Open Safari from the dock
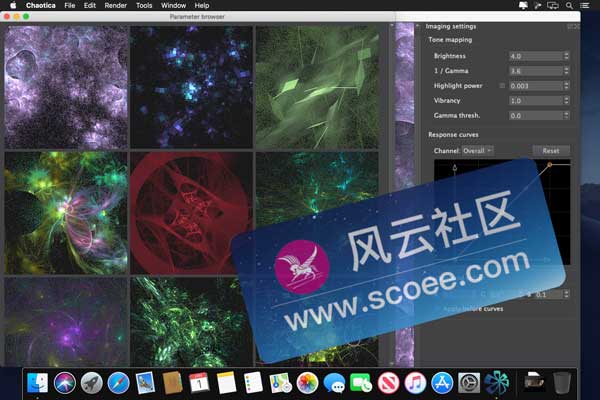The image size is (600, 400). click(118, 382)
